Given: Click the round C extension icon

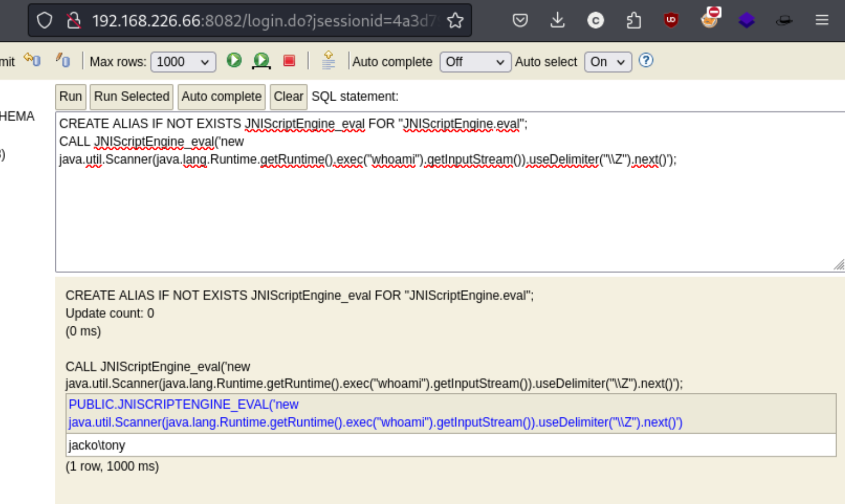Looking at the screenshot, I should pyautogui.click(x=595, y=21).
